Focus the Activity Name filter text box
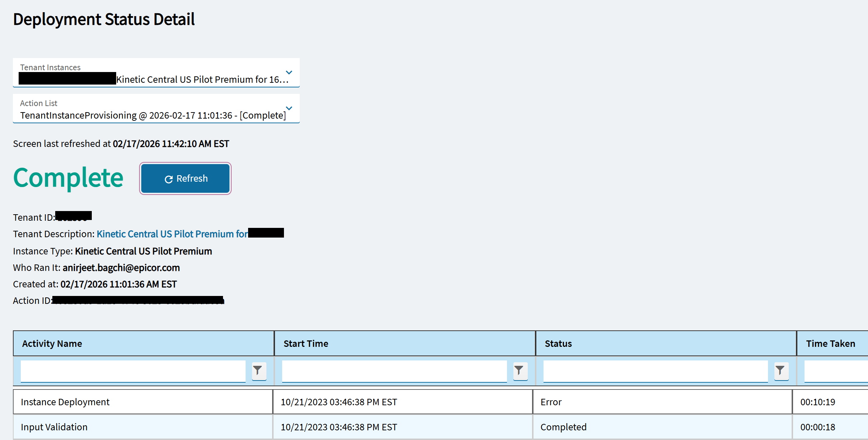 pos(133,371)
